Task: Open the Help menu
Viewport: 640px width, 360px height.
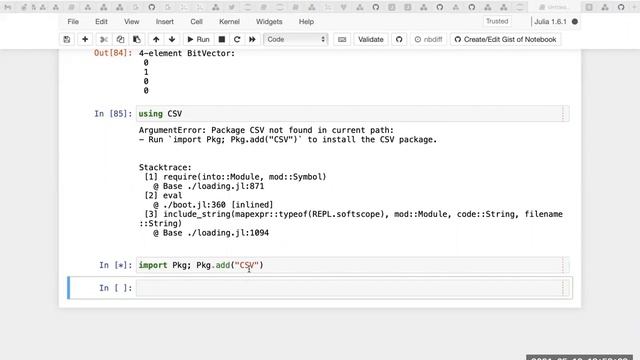Action: [306, 22]
